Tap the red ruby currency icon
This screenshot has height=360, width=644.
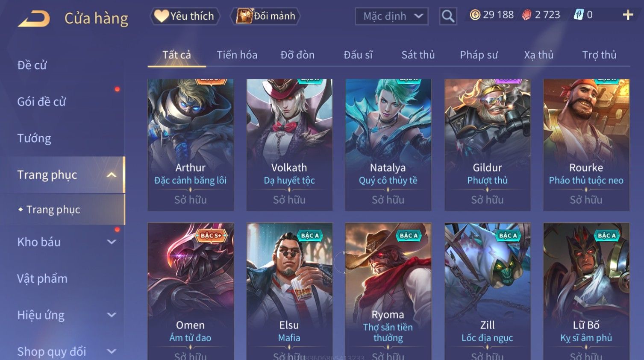(x=526, y=15)
